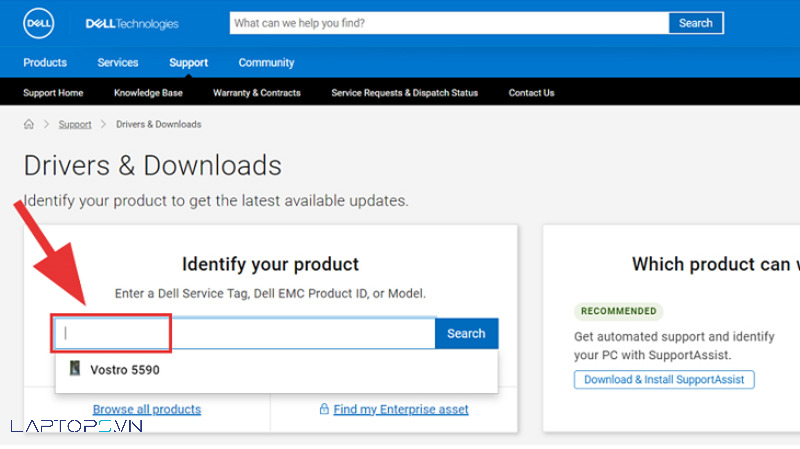Click the Vostro 5590 product thumbnail icon
The width and height of the screenshot is (800, 449).
(x=75, y=369)
